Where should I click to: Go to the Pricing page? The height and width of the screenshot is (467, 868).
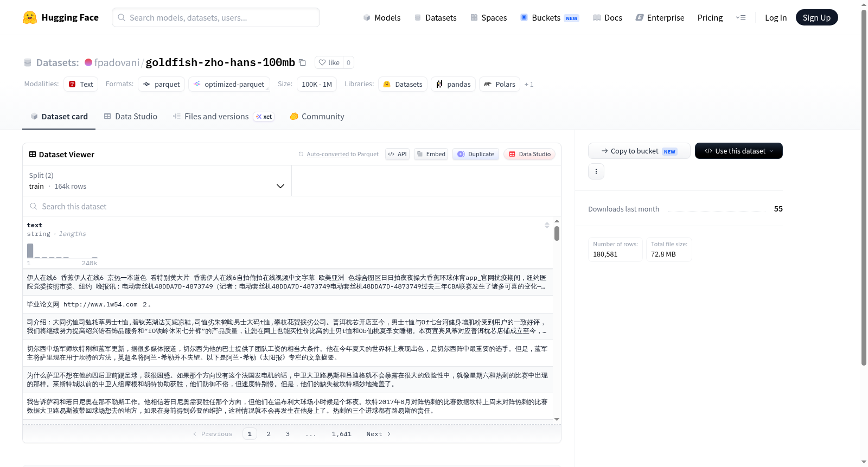[x=710, y=18]
